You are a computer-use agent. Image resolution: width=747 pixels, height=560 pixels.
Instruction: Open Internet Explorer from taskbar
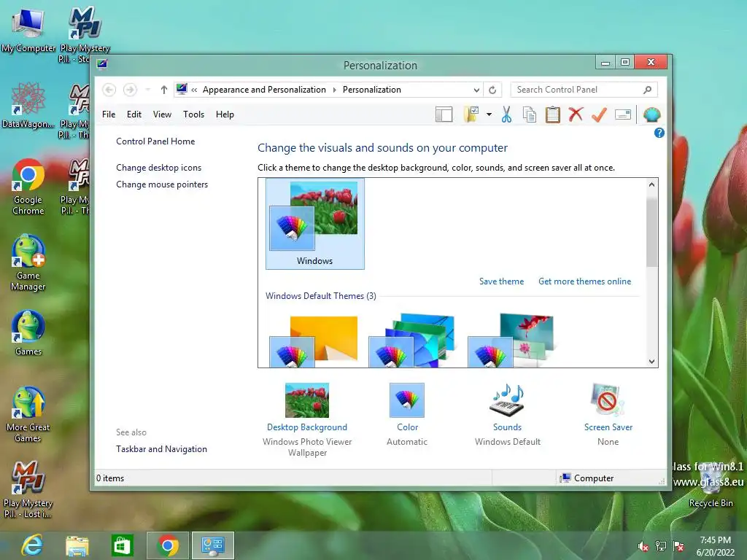pos(32,545)
